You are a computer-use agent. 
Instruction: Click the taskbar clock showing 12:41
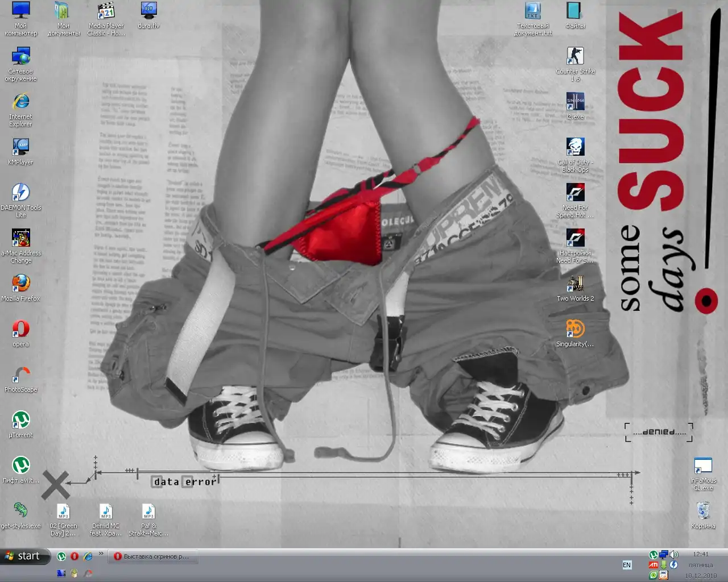(701, 554)
